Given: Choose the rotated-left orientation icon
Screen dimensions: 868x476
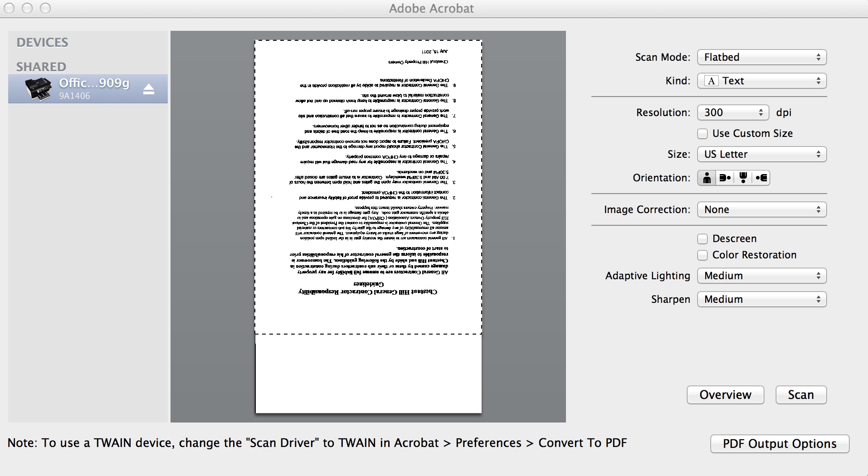Looking at the screenshot, I should (x=761, y=178).
